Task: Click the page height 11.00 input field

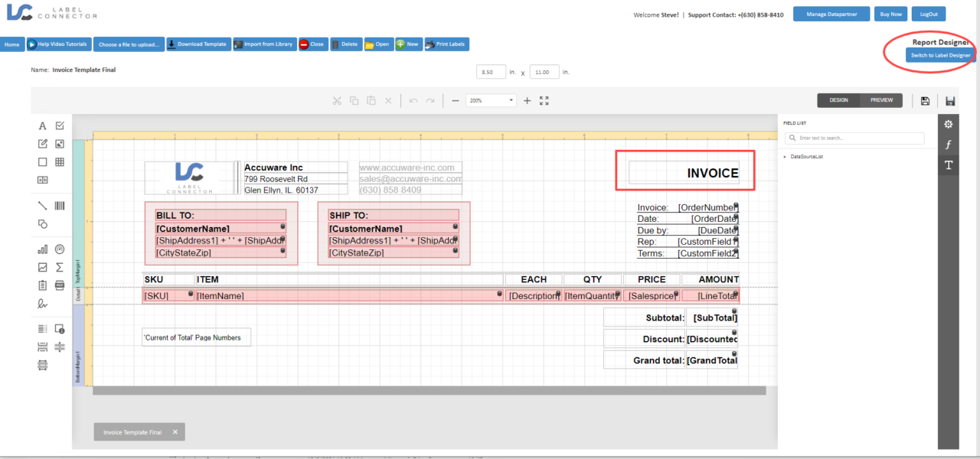Action: coord(544,72)
